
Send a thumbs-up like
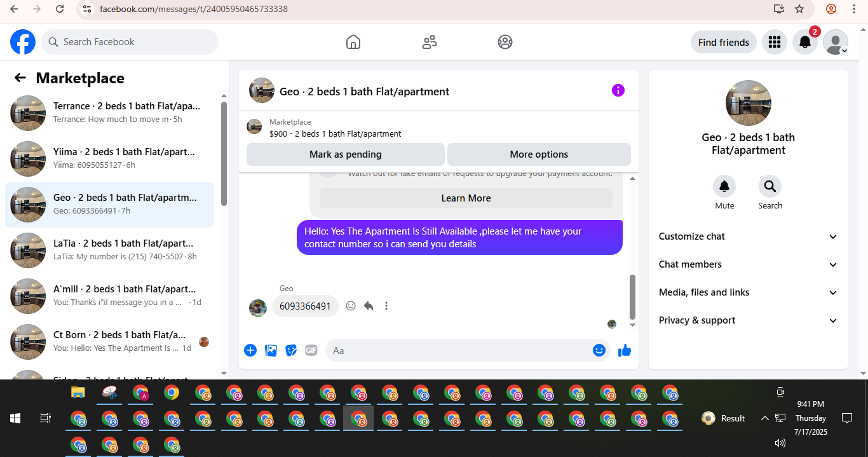(x=625, y=350)
